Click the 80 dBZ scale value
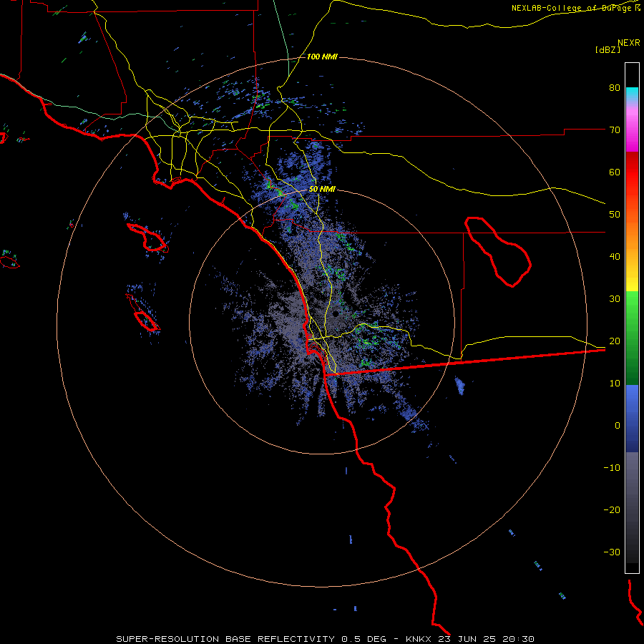The height and width of the screenshot is (644, 644). tap(615, 88)
